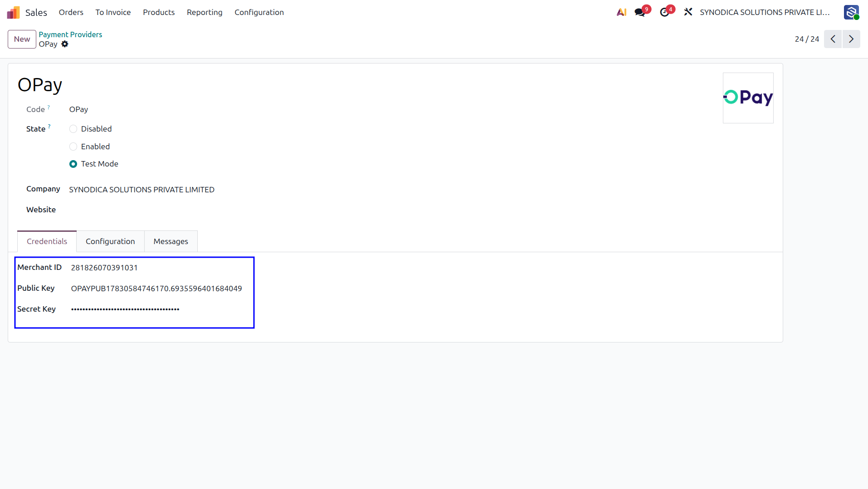Go back to Payment Providers breadcrumb
The width and height of the screenshot is (868, 489).
pos(70,34)
